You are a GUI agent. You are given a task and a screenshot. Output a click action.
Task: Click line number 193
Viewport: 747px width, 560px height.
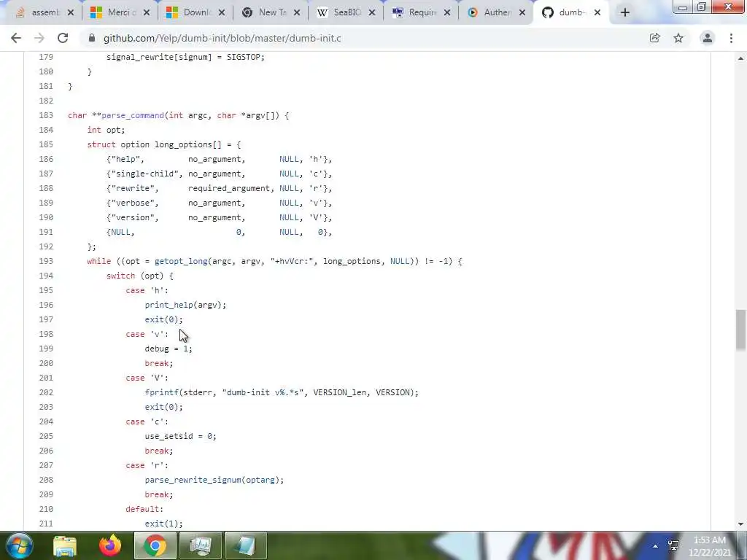click(x=46, y=261)
